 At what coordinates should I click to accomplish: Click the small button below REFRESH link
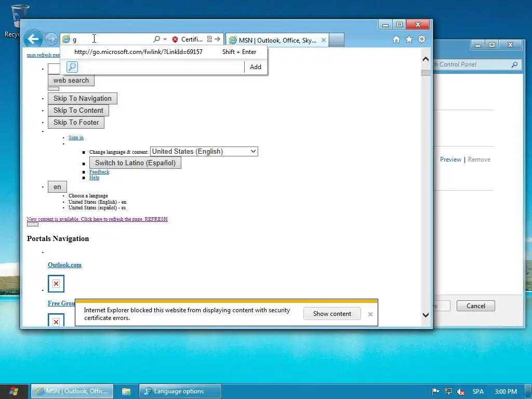coord(33,224)
